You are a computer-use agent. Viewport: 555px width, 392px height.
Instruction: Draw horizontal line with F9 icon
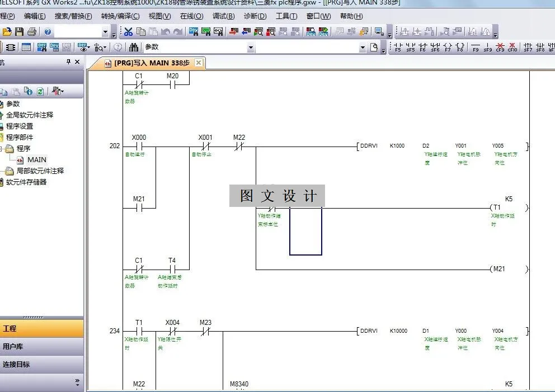tap(476, 47)
